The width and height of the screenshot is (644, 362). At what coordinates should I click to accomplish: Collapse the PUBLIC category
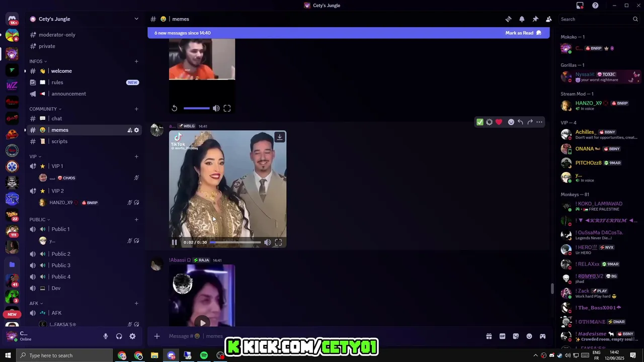pos(40,220)
